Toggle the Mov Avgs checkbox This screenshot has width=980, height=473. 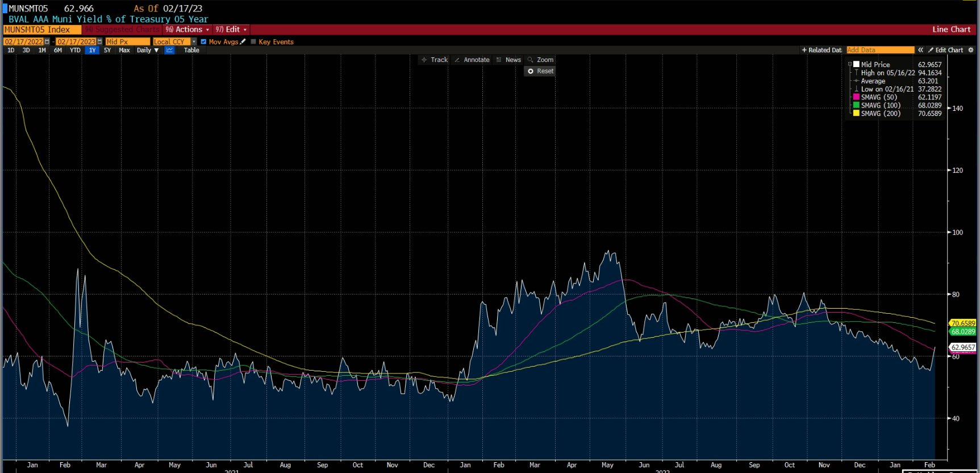[203, 42]
